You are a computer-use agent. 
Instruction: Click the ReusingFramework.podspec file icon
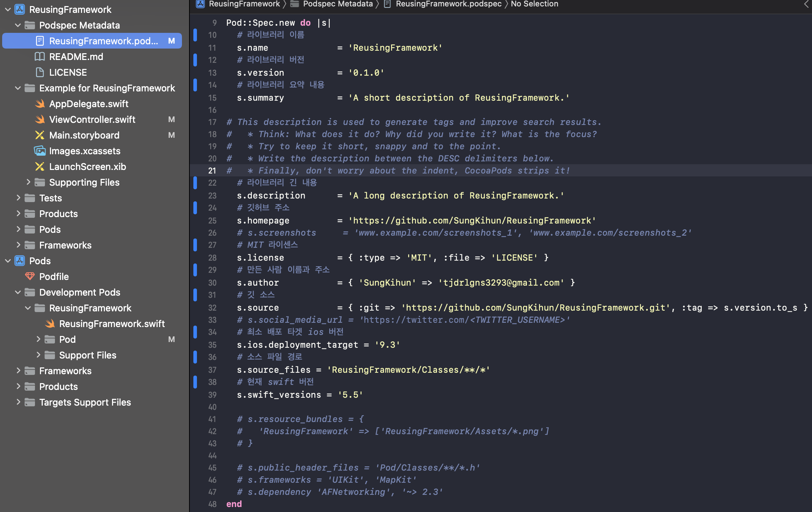40,41
